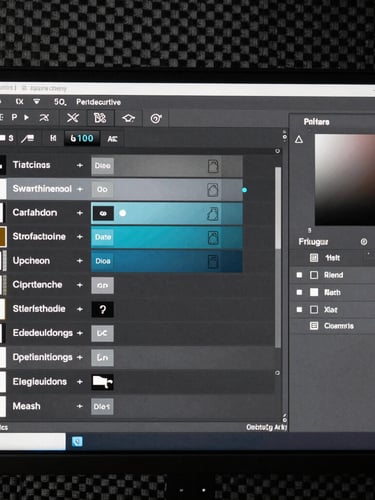Toggle the Rach checkbox
The image size is (375, 500).
pos(314,292)
